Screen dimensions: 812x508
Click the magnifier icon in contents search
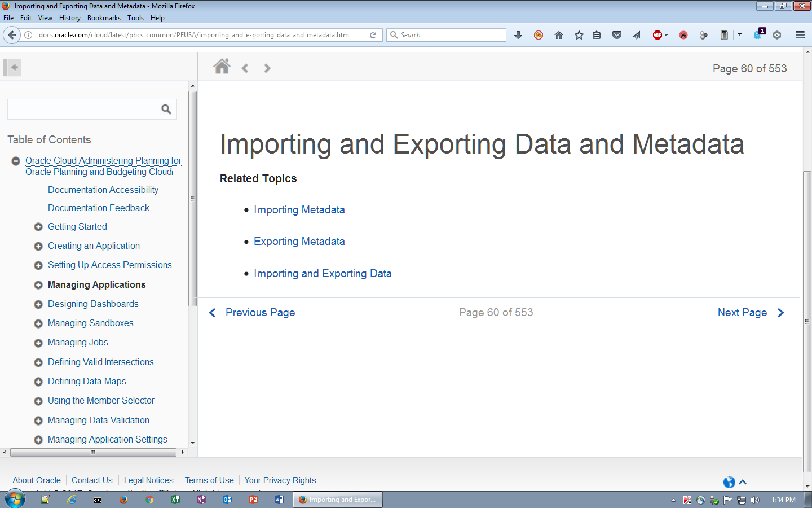[x=166, y=109]
